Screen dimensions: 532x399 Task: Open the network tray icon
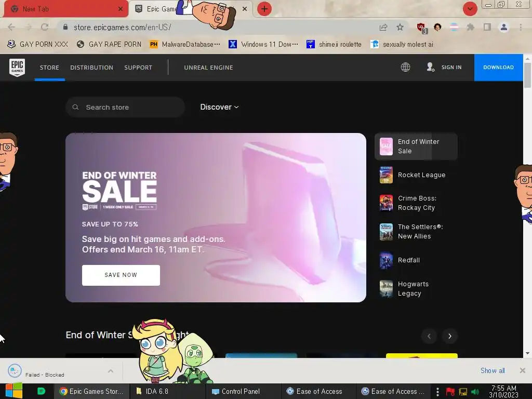(463, 392)
